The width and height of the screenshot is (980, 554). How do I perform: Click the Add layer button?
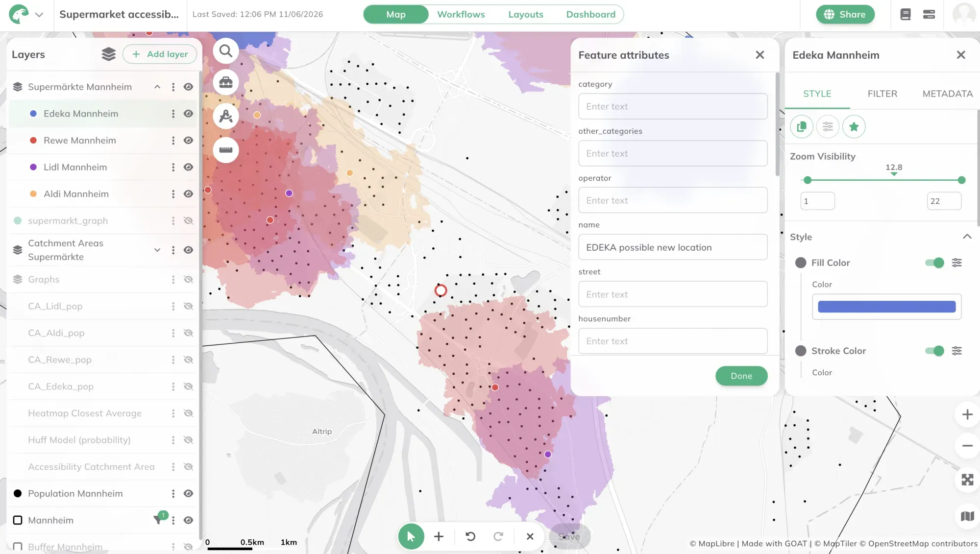(160, 54)
